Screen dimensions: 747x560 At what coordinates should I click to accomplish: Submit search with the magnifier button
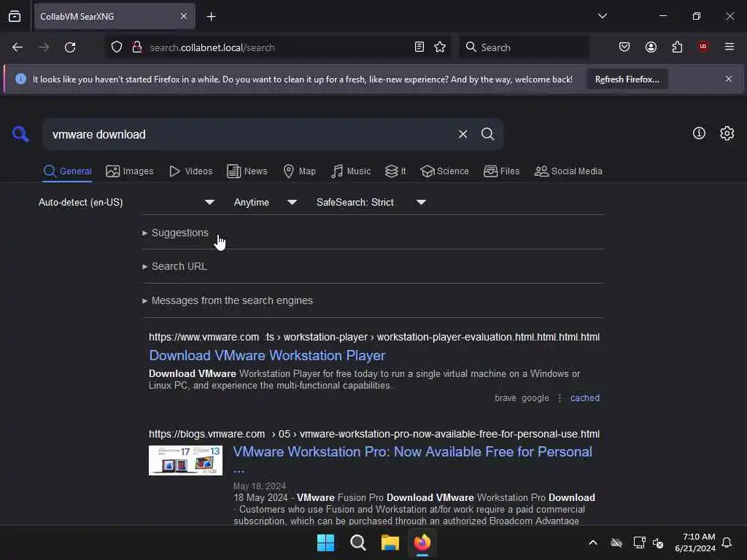point(487,134)
